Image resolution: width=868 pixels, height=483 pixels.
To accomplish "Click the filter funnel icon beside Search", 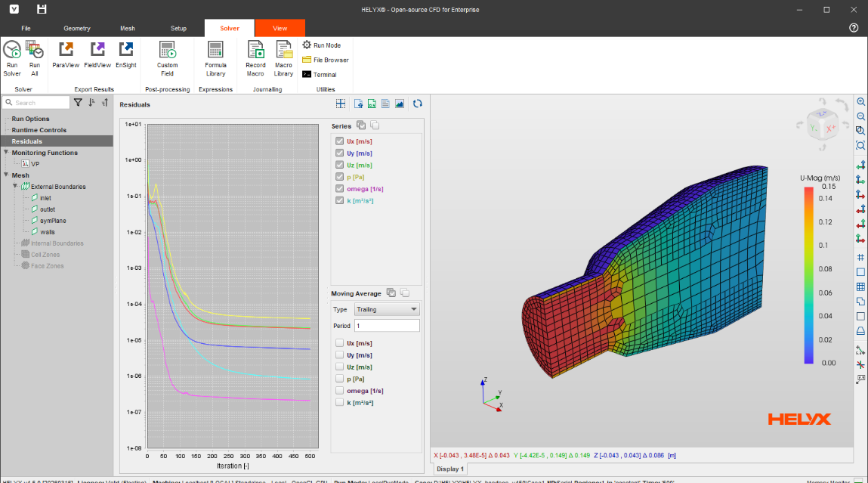I will point(78,103).
